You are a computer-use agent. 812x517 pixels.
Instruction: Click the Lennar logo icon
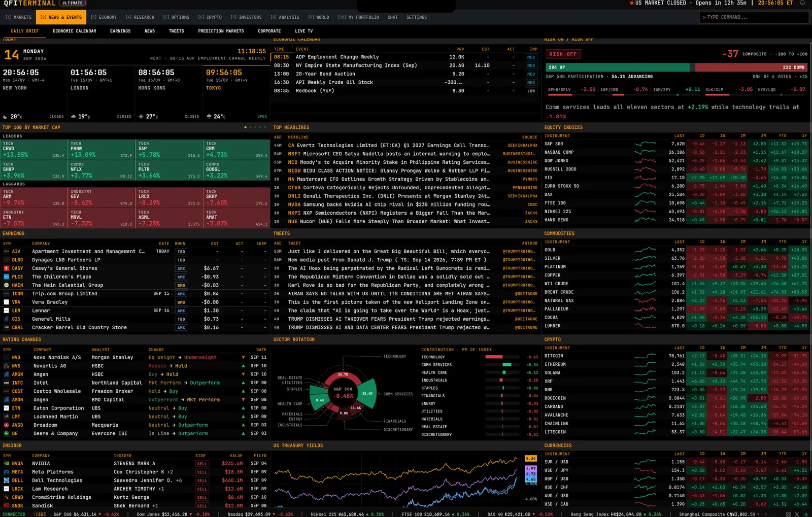(x=6, y=311)
